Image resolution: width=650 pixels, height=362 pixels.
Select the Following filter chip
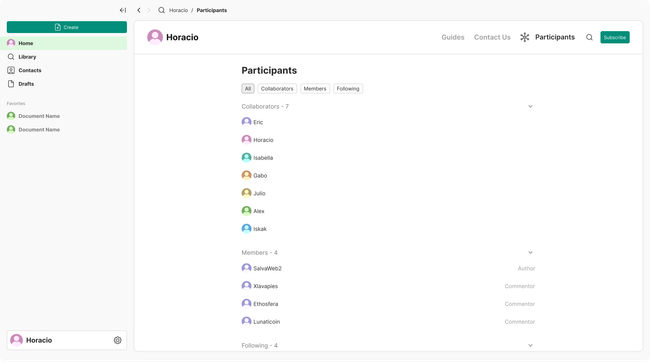[348, 89]
